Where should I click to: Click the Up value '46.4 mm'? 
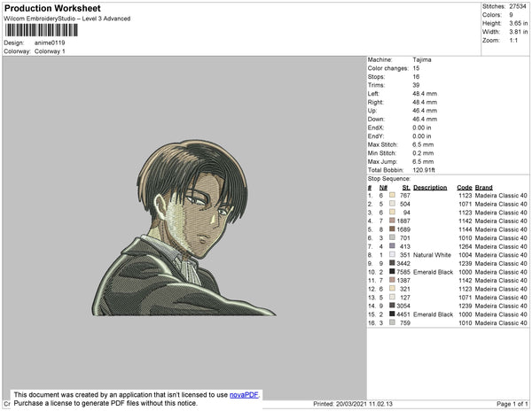click(x=425, y=111)
